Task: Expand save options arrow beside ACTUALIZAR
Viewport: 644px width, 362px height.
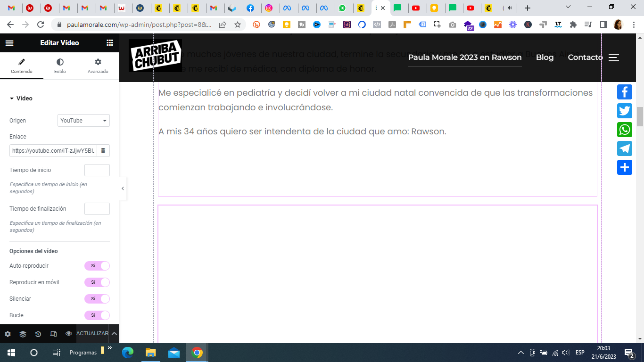Action: [x=114, y=334]
